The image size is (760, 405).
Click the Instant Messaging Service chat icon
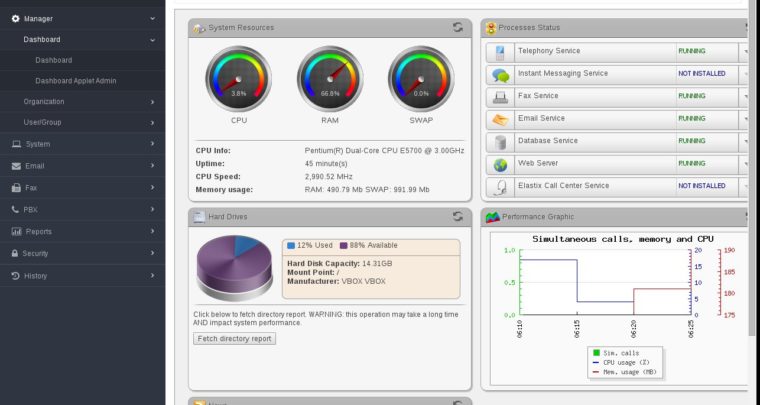(x=499, y=74)
